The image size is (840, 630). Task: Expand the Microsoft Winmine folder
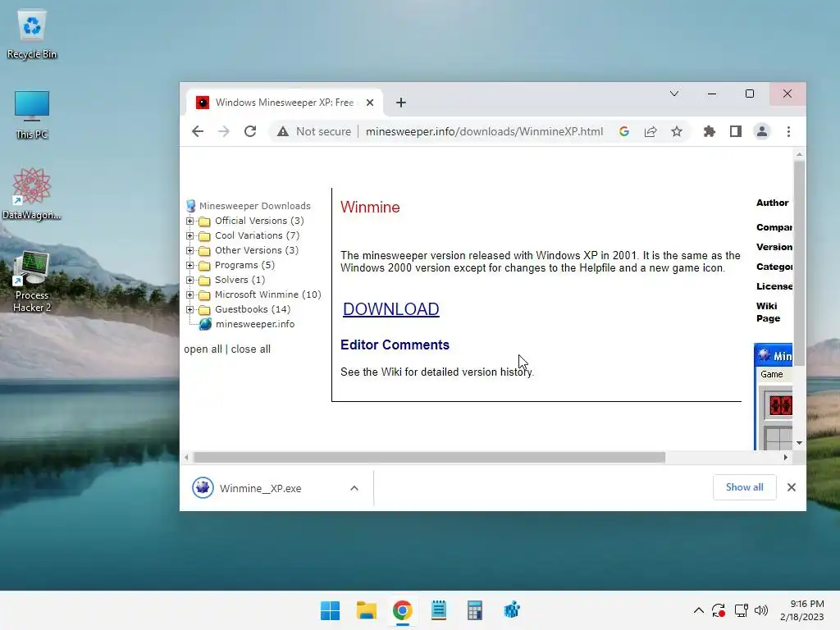(189, 294)
